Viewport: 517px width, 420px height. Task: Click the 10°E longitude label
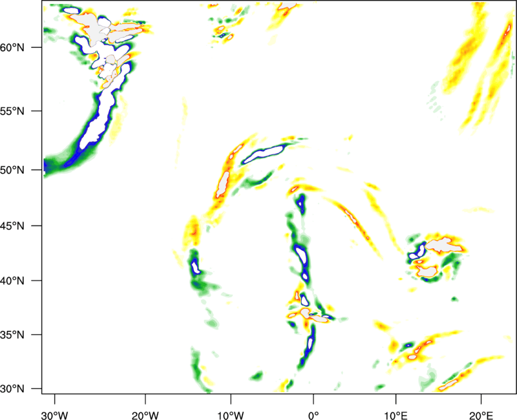(396, 415)
